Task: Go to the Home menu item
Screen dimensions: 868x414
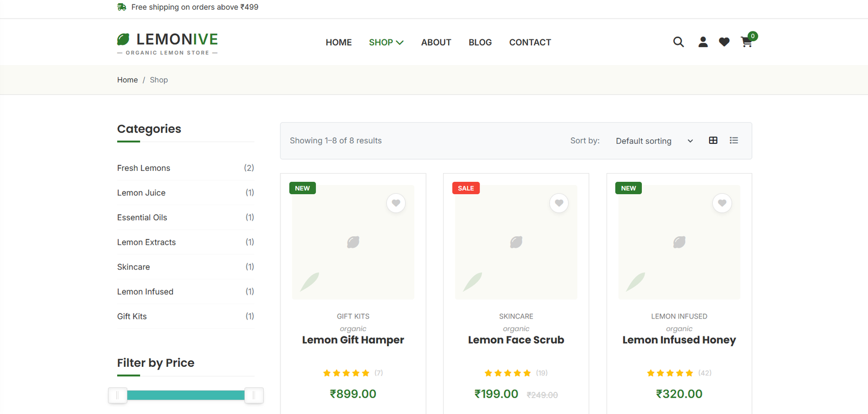Action: (x=339, y=42)
